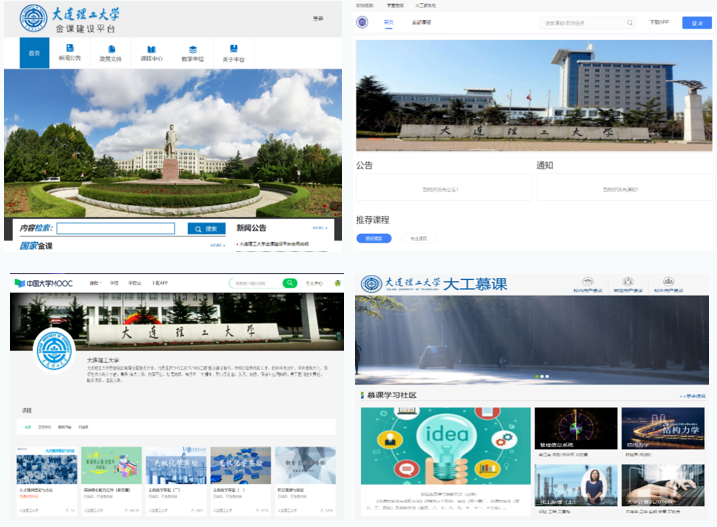717x527 pixels.
Task: Open the news item under 新闻公告
Action: point(273,244)
